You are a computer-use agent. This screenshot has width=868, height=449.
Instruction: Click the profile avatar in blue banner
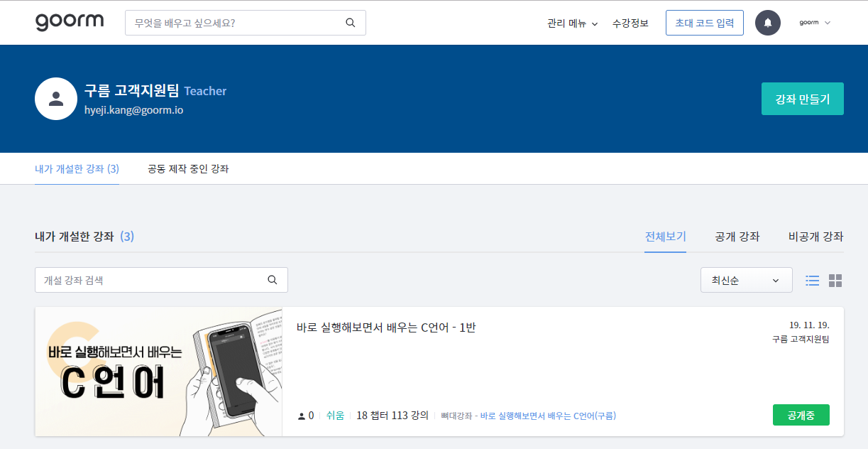pos(56,99)
